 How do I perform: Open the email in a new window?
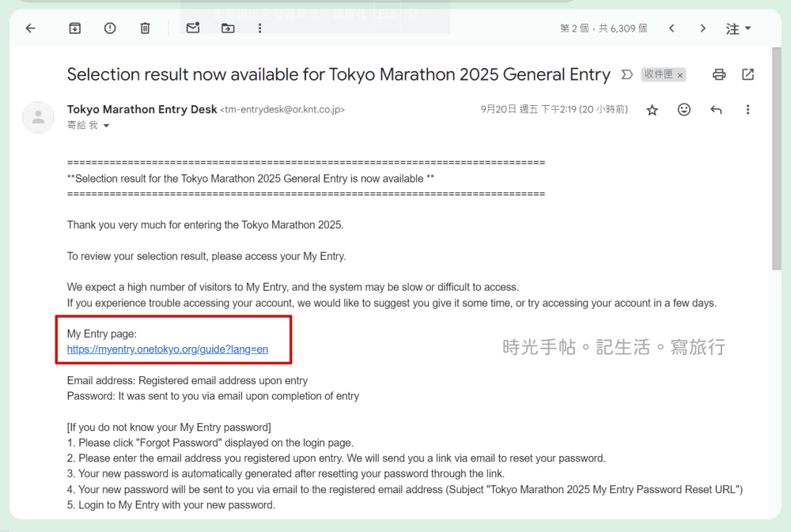(747, 74)
